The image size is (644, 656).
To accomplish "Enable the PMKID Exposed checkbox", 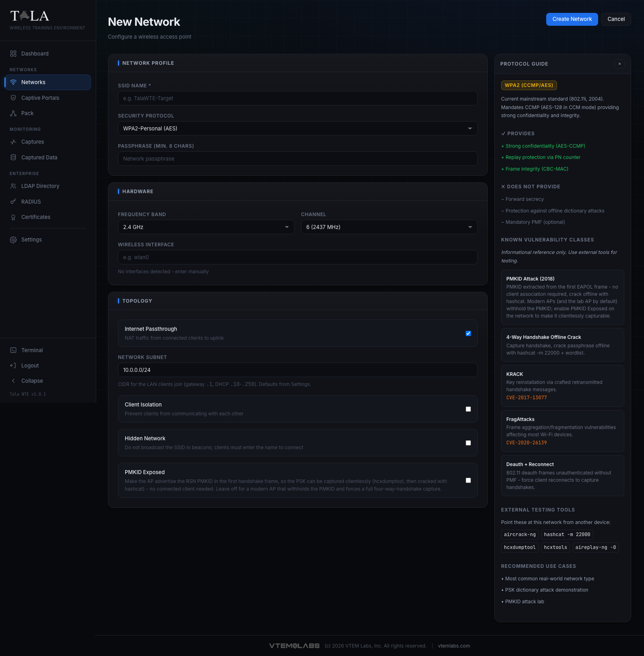I will pos(468,480).
